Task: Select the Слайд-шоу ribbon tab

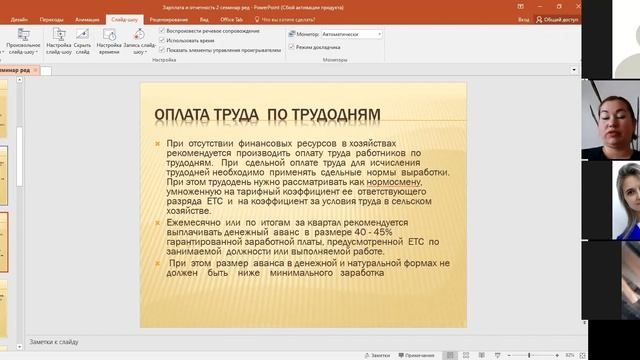Action: (x=124, y=19)
